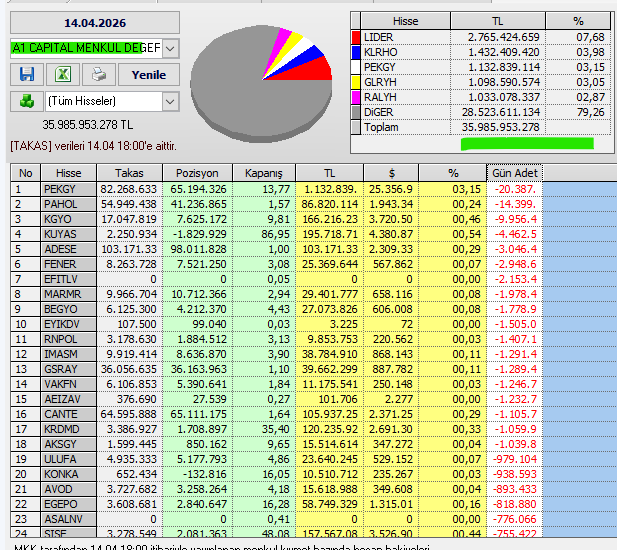Click KUYAS position value -1.829.929
The image size is (617, 550).
click(x=200, y=234)
